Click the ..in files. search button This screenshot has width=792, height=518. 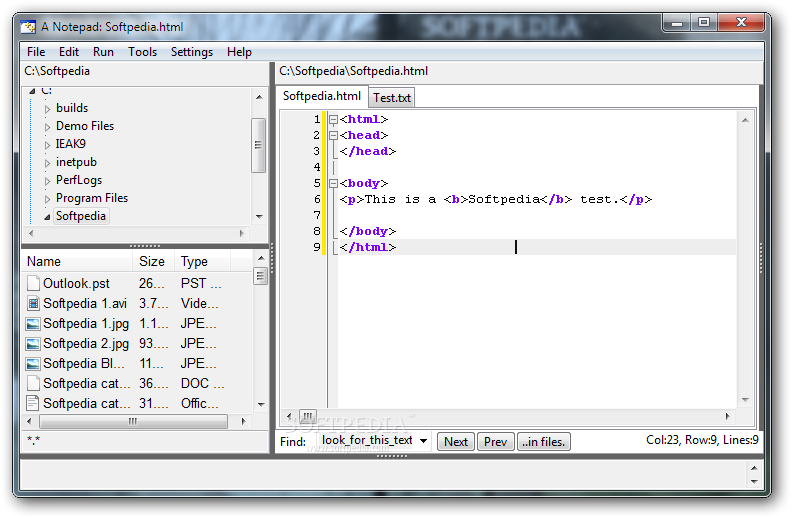[543, 441]
